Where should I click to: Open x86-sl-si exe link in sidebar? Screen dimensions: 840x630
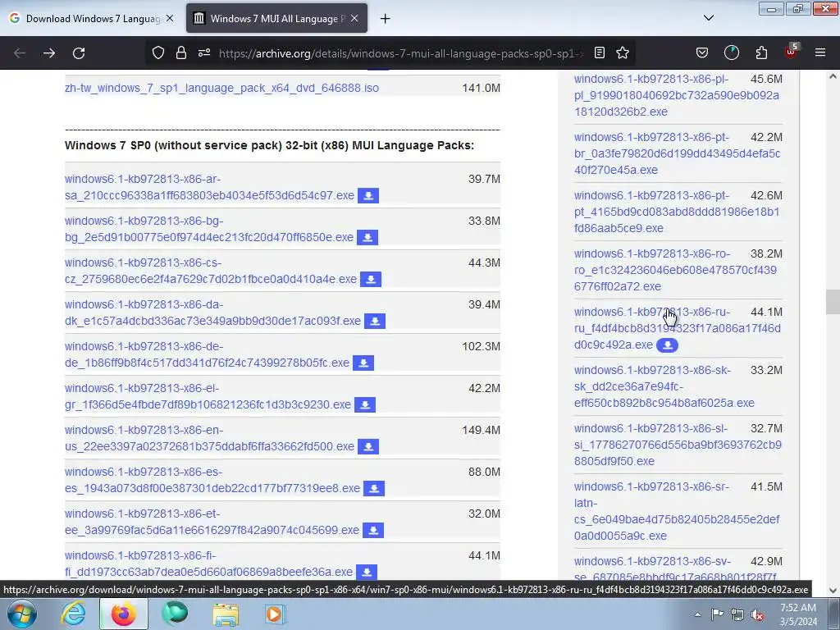678,445
